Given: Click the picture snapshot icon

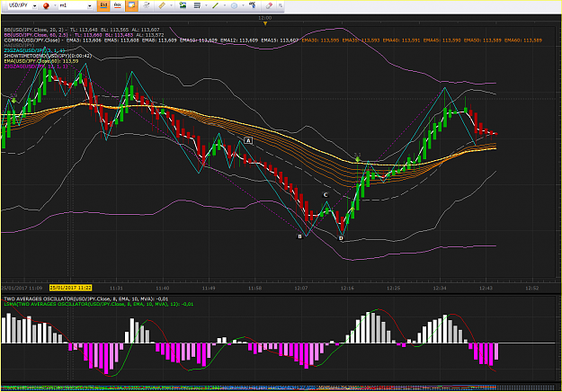Looking at the screenshot, I should [183, 5].
